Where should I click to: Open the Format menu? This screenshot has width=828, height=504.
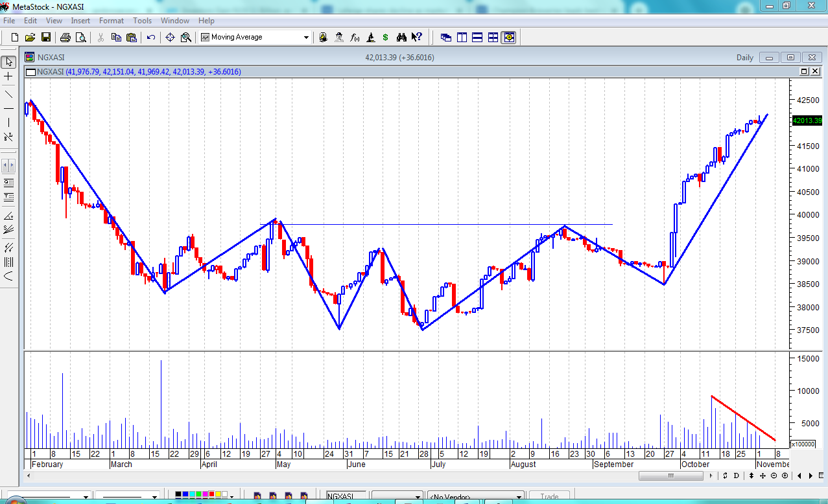[111, 20]
